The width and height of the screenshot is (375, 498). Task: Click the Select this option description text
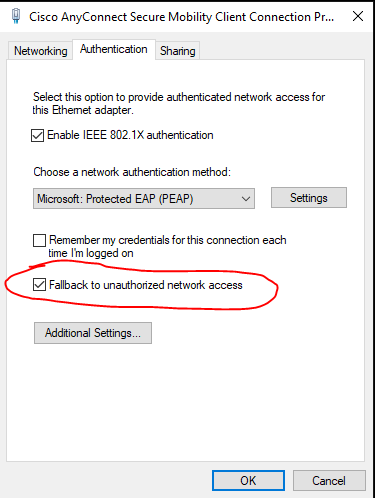tap(179, 104)
